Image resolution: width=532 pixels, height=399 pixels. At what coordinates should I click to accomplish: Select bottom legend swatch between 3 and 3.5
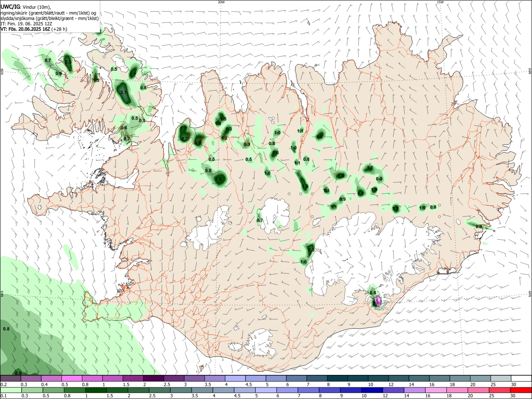point(180,390)
